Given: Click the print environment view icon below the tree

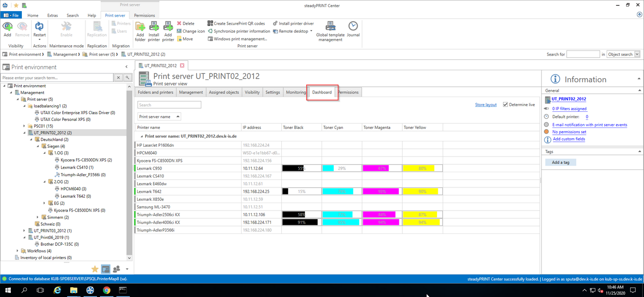Looking at the screenshot, I should pos(106,269).
